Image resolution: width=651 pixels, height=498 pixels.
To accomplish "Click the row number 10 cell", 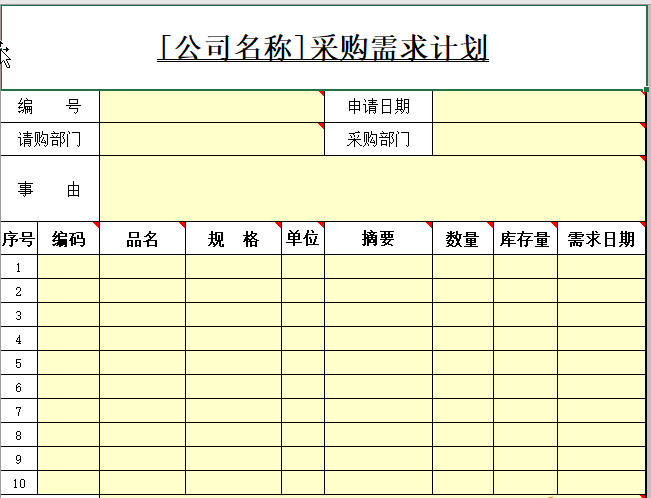I will pyautogui.click(x=18, y=483).
